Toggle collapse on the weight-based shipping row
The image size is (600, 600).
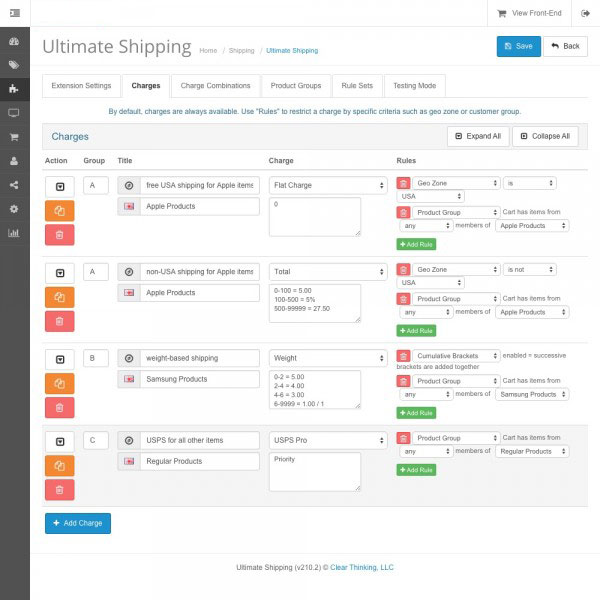(59, 358)
